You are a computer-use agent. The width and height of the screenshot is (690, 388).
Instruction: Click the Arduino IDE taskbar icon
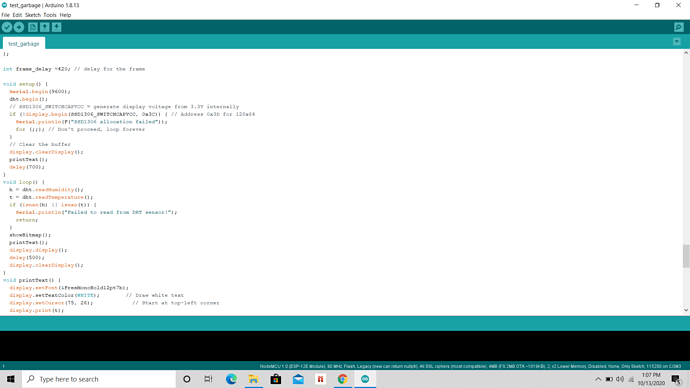[365, 379]
